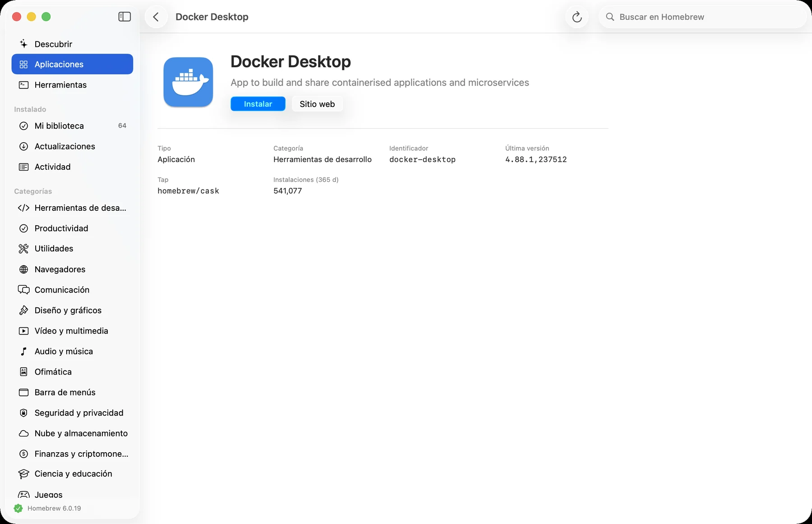812x524 pixels.
Task: Open the Ofimática category
Action: 72,372
